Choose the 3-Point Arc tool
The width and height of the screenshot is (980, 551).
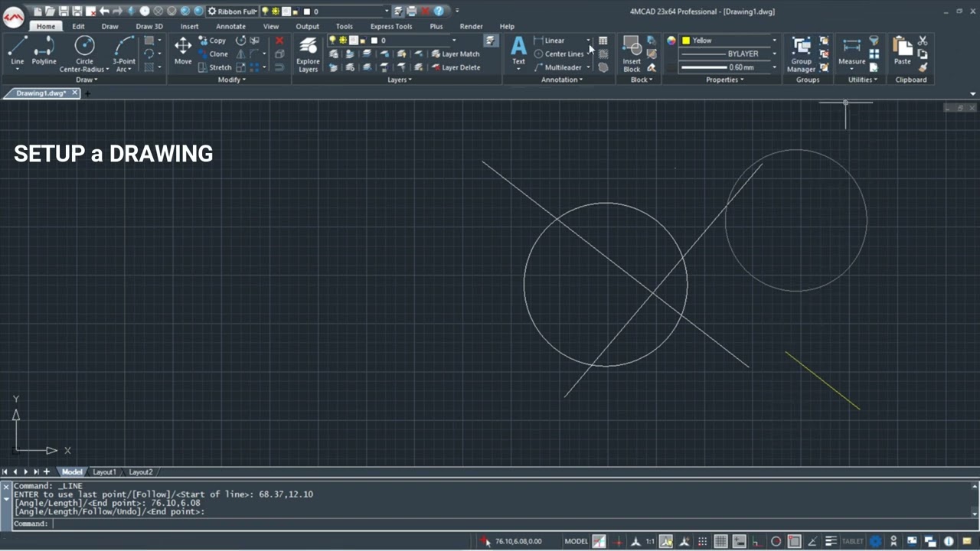(x=124, y=54)
